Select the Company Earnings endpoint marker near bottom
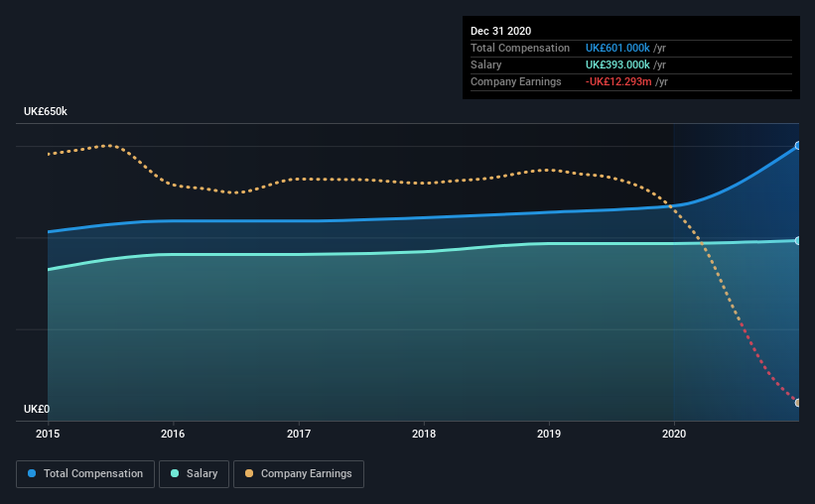Screen dimensions: 815x504 click(798, 403)
